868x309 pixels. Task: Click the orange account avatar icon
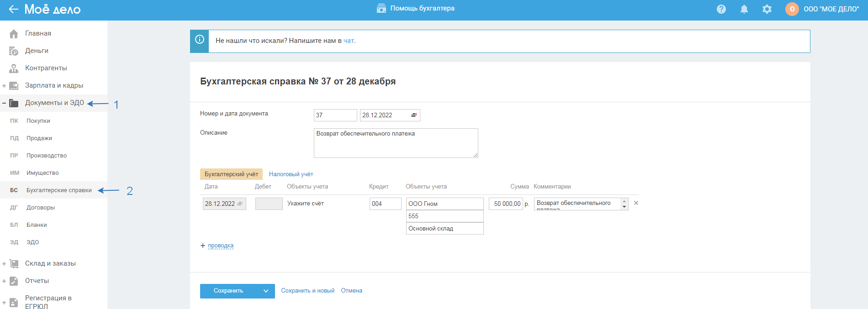click(792, 9)
